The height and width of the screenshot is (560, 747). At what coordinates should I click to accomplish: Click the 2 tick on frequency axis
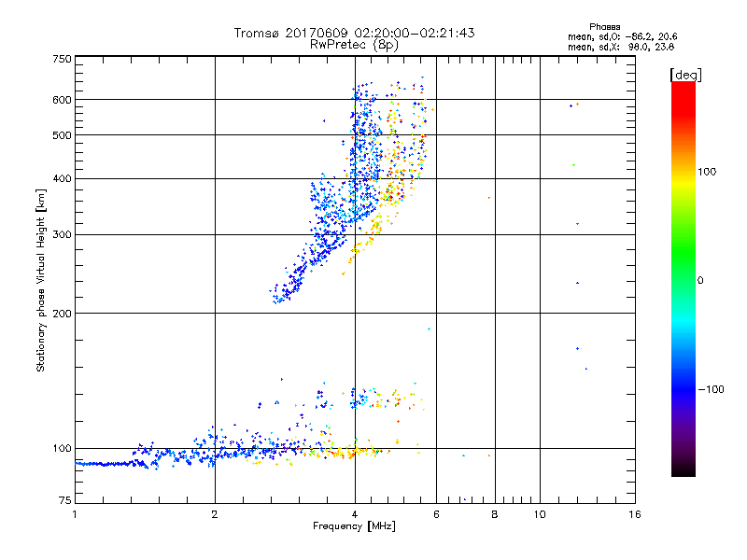click(215, 514)
